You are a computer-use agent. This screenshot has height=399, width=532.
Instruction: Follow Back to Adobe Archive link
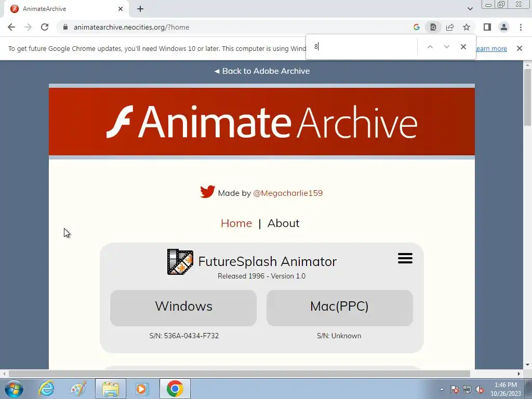click(262, 71)
